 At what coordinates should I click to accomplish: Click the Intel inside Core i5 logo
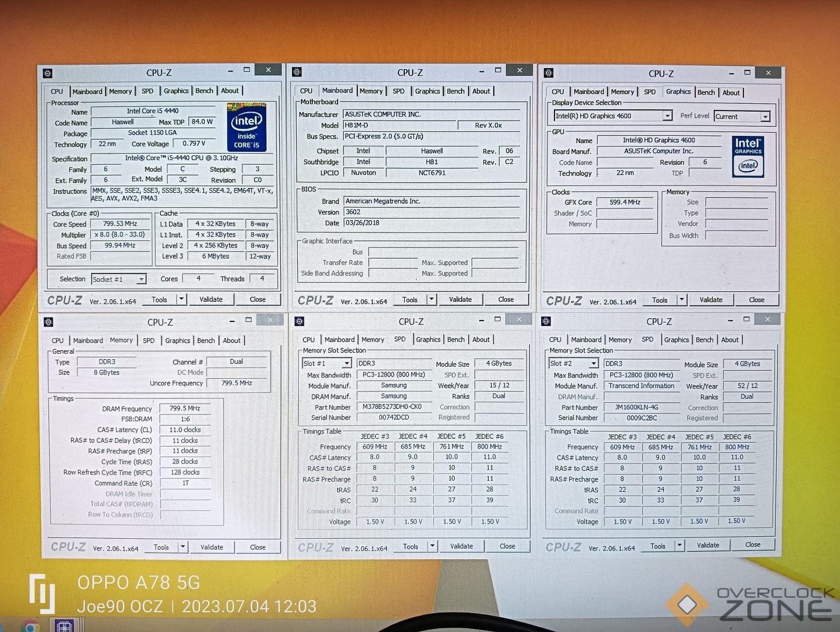(x=246, y=127)
